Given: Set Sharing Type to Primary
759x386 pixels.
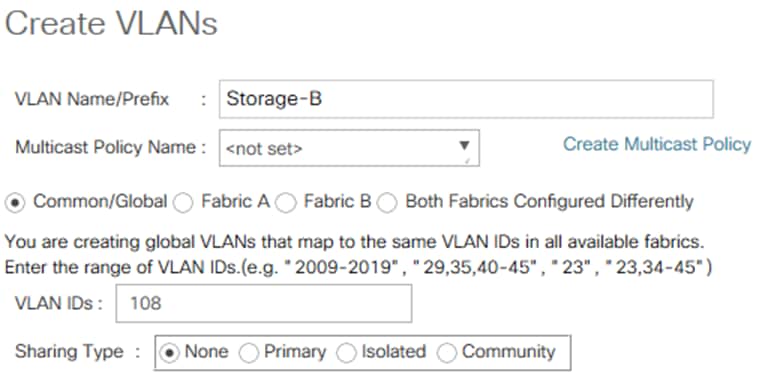Looking at the screenshot, I should [249, 353].
